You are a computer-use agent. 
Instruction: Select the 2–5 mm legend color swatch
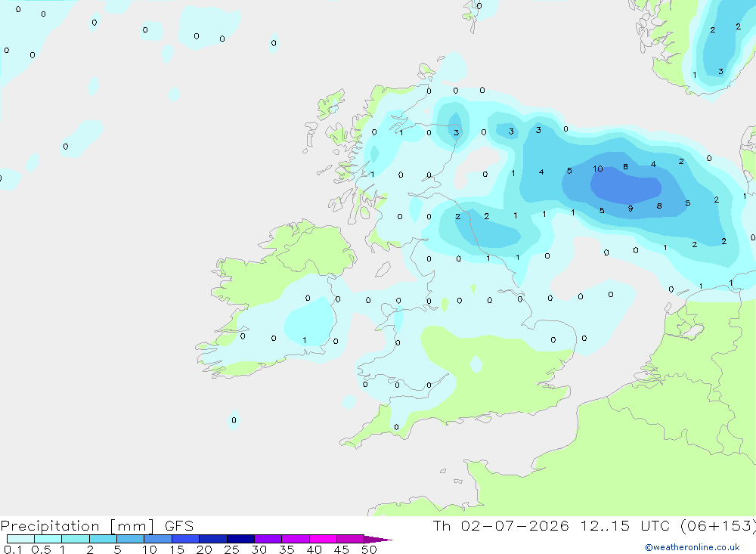point(103,539)
